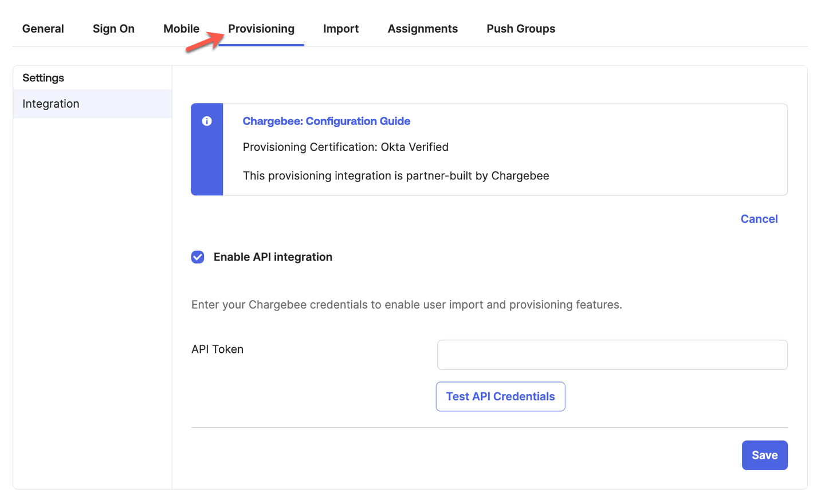Select Integration in the Settings sidebar

coord(51,104)
